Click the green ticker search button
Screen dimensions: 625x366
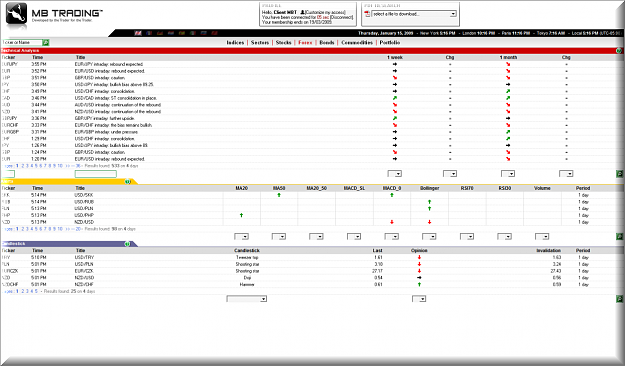46,43
